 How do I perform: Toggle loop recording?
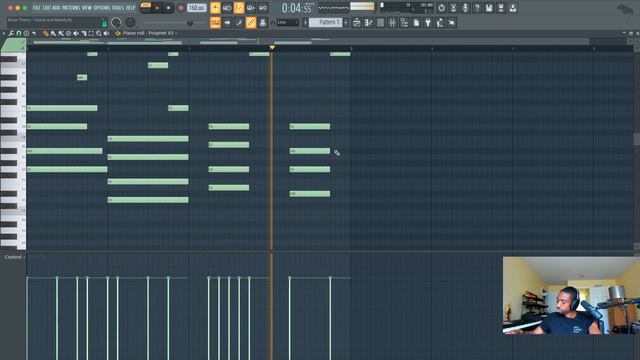coord(262,8)
